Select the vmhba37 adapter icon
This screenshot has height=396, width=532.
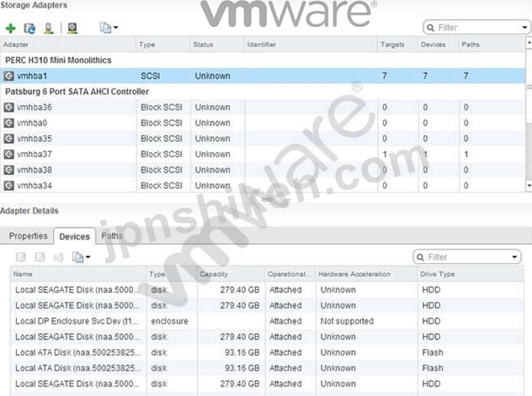(8, 154)
